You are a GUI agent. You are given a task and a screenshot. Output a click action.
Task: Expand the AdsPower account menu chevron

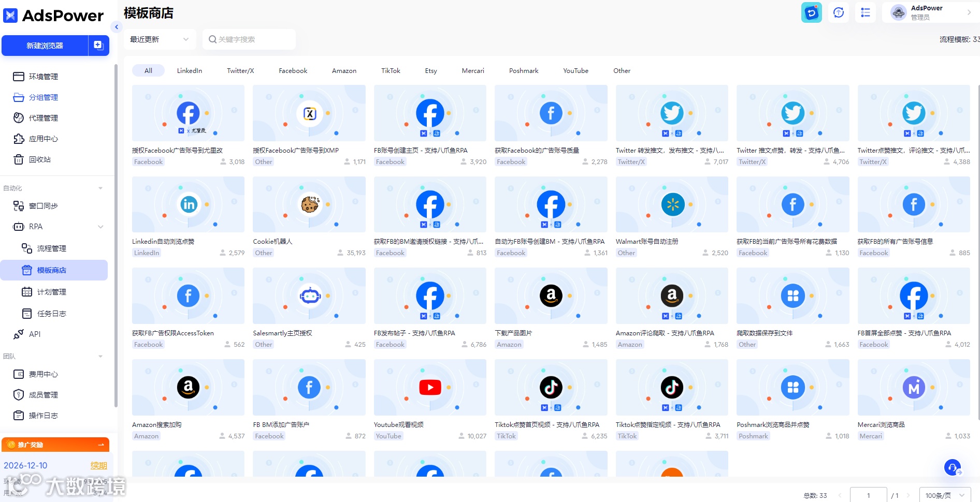click(969, 12)
